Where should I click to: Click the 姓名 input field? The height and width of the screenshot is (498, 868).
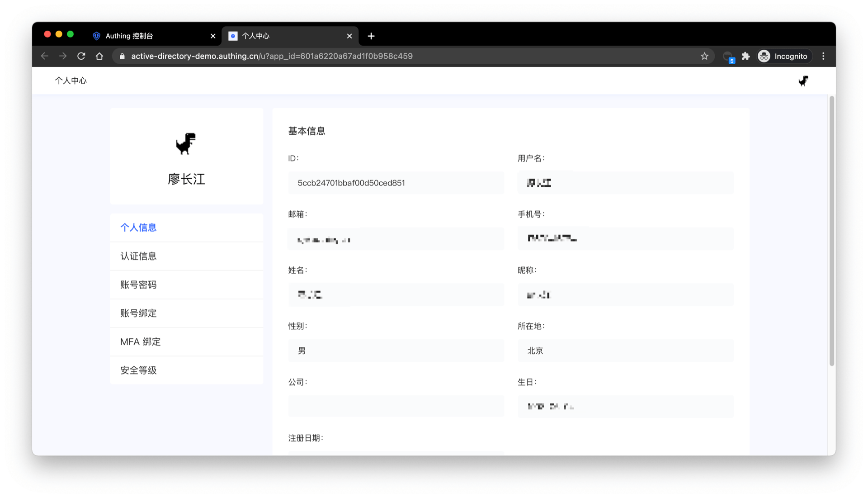point(396,295)
